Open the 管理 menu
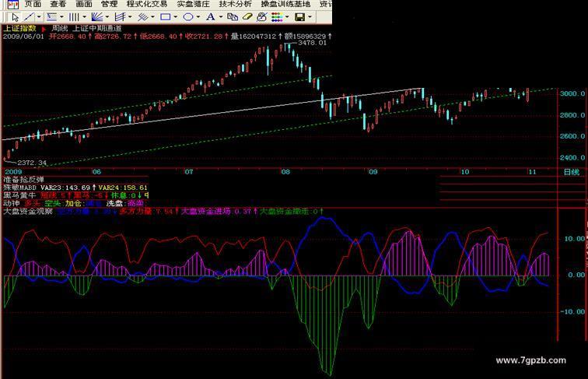 click(109, 4)
